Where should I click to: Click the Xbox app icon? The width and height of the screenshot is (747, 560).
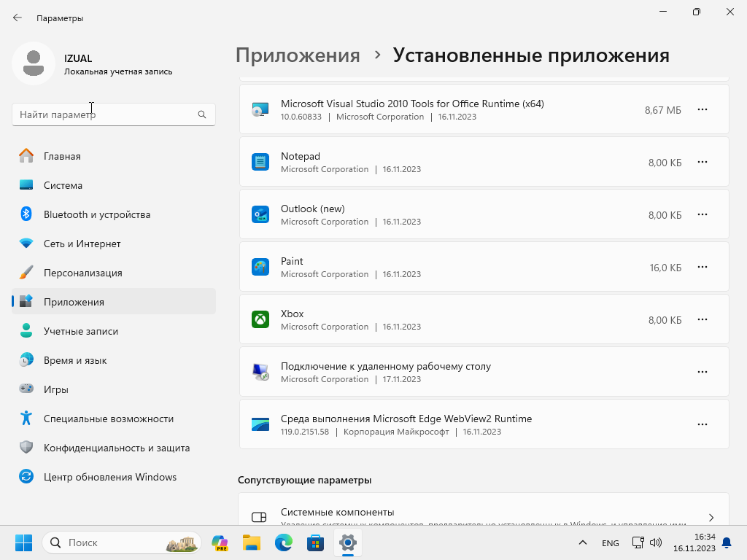pos(260,319)
